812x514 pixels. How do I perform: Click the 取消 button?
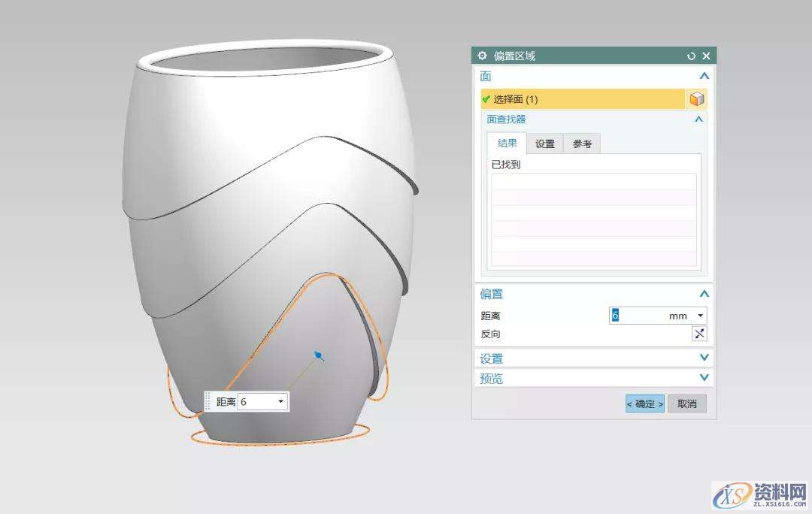[686, 404]
